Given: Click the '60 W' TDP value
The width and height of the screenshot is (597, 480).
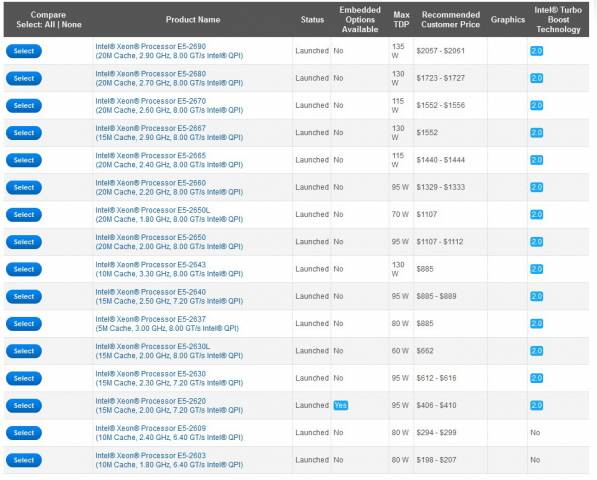Looking at the screenshot, I should pos(400,351).
